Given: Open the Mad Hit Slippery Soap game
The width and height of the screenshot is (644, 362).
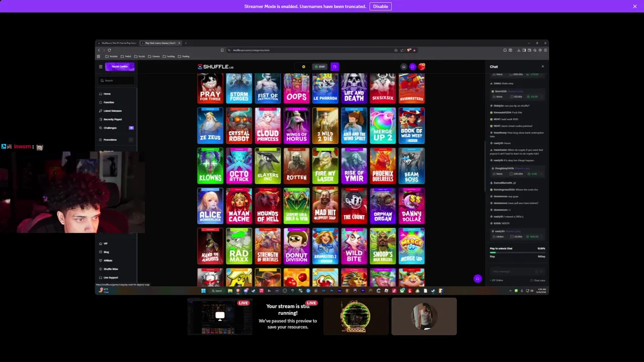Looking at the screenshot, I should (325, 206).
